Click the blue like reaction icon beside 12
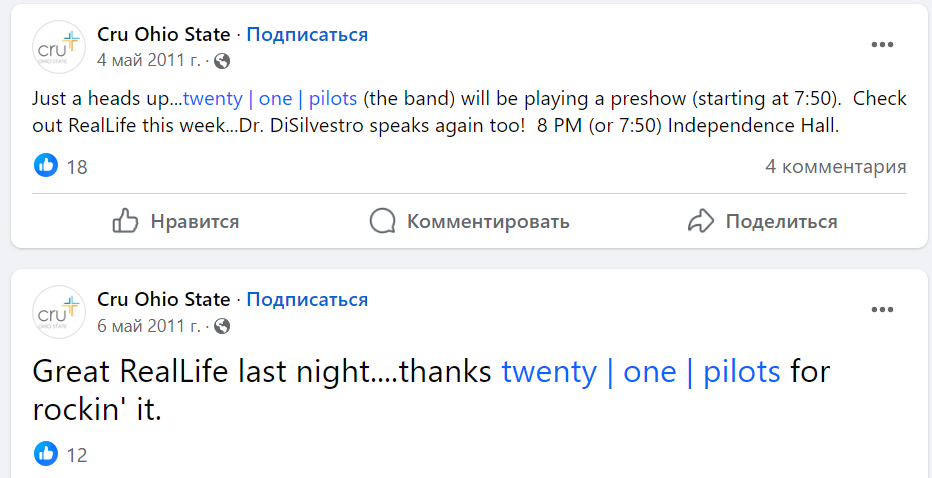 46,454
